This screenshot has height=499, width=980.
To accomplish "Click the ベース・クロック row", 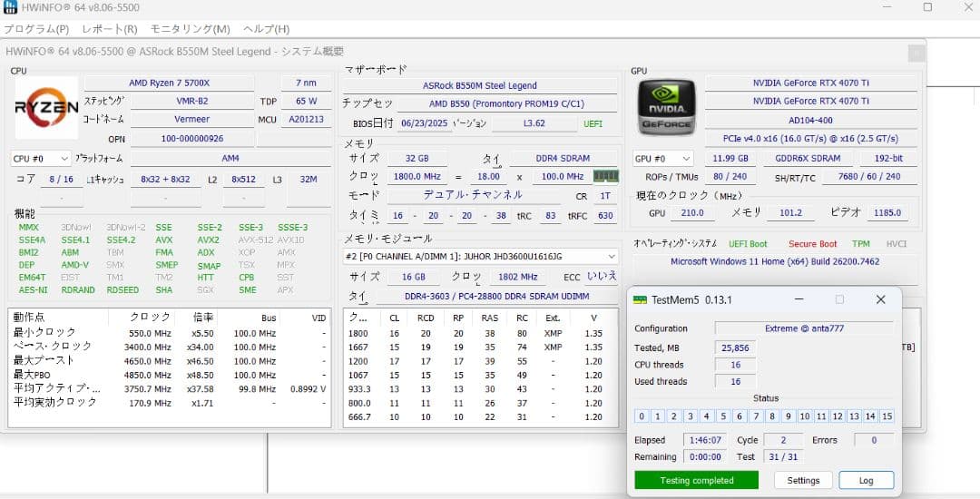I will pyautogui.click(x=170, y=347).
